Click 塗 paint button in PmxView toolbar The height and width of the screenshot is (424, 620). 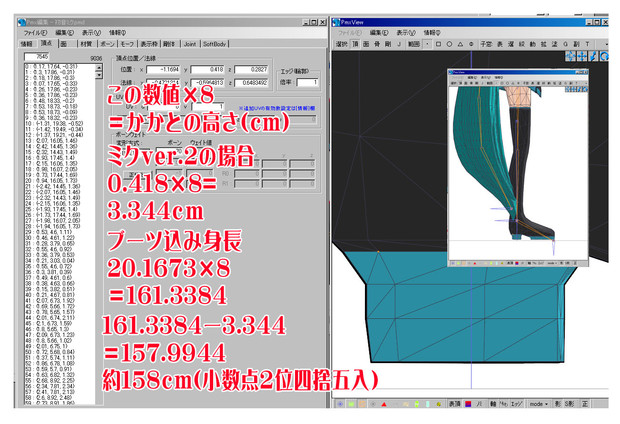(x=554, y=44)
